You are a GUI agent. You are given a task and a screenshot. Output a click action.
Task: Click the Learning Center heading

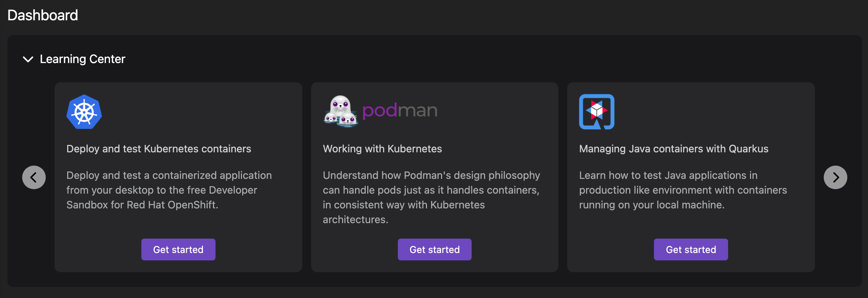coord(83,59)
